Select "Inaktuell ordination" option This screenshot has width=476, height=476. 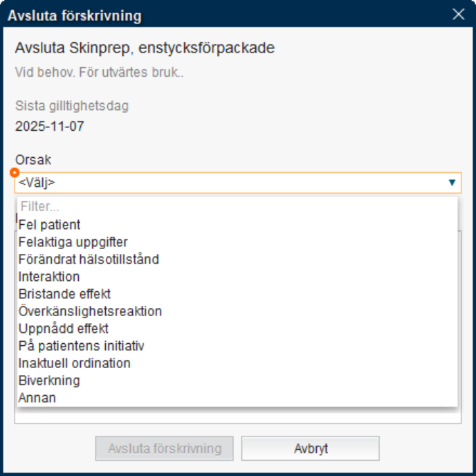(75, 363)
